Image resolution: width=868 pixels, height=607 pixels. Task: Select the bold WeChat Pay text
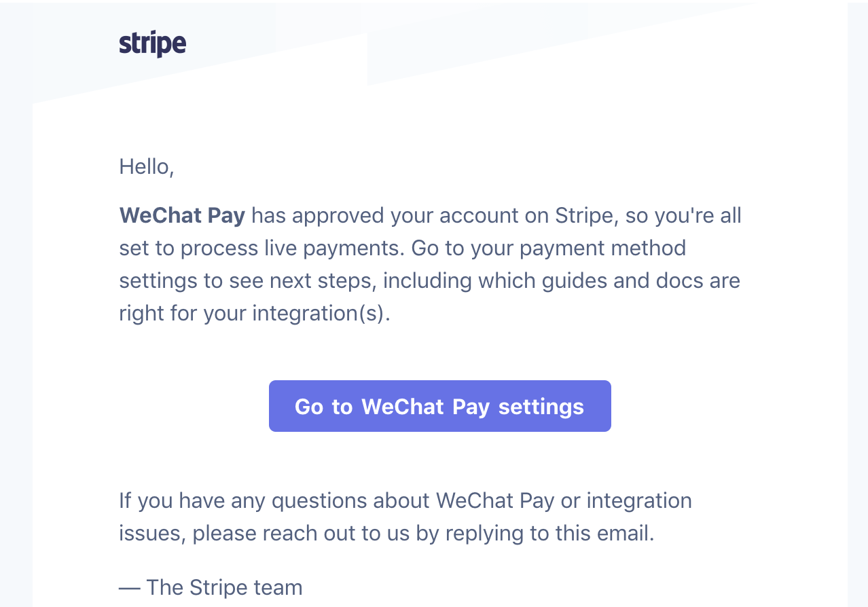(182, 215)
